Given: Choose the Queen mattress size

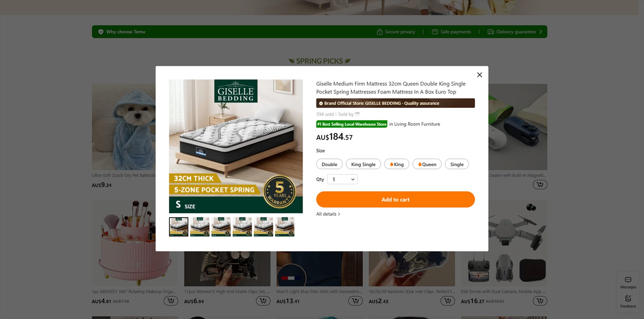Looking at the screenshot, I should tap(427, 164).
